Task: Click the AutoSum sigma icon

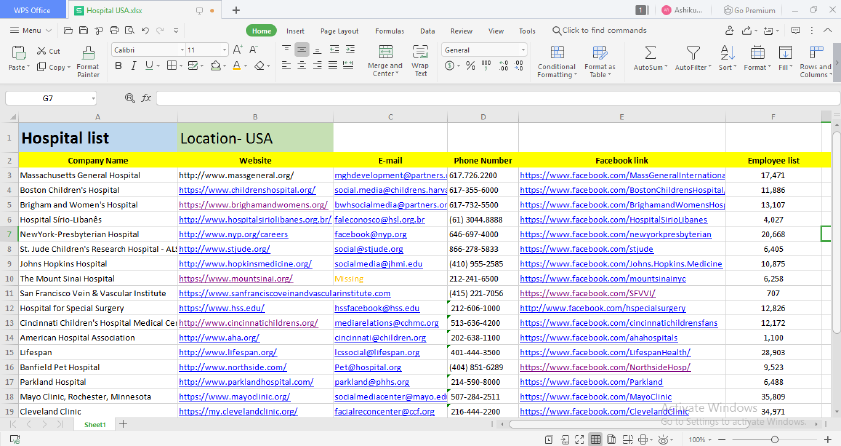Action: (649, 53)
